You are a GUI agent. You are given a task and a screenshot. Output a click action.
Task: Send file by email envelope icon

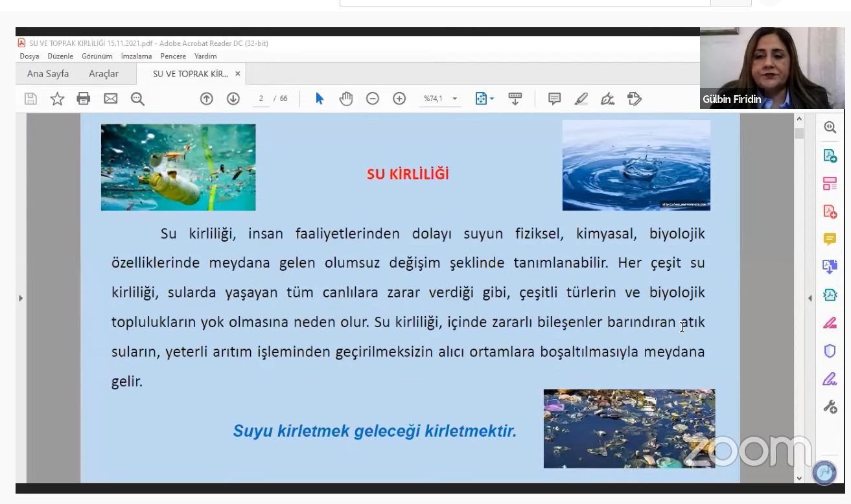pyautogui.click(x=111, y=98)
